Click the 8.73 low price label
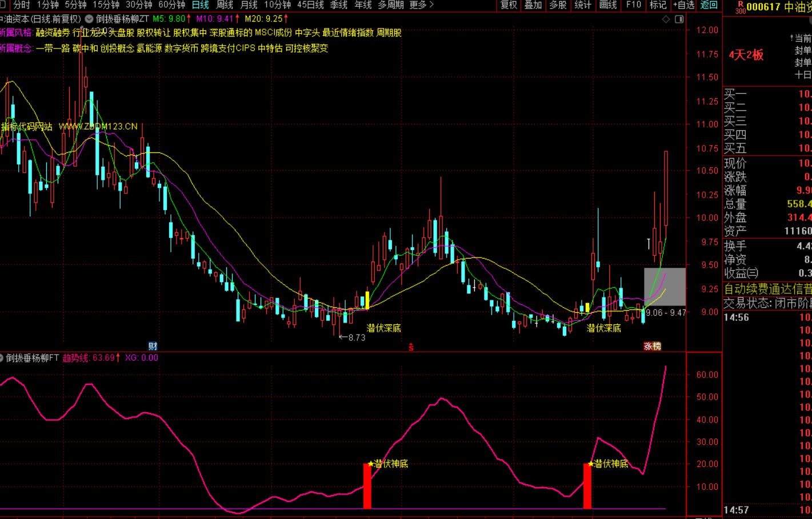The image size is (812, 519). pyautogui.click(x=356, y=337)
